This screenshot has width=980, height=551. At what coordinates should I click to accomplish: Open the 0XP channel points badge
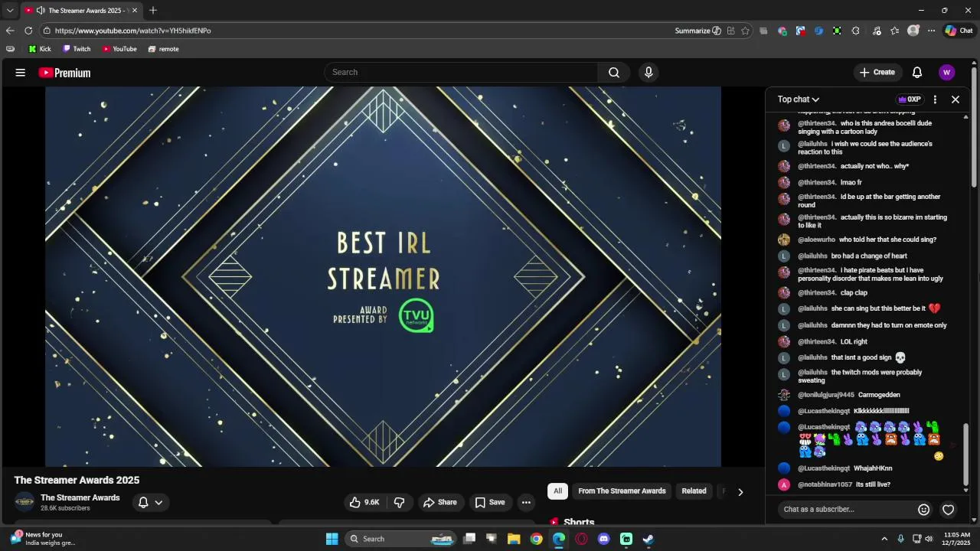click(910, 99)
